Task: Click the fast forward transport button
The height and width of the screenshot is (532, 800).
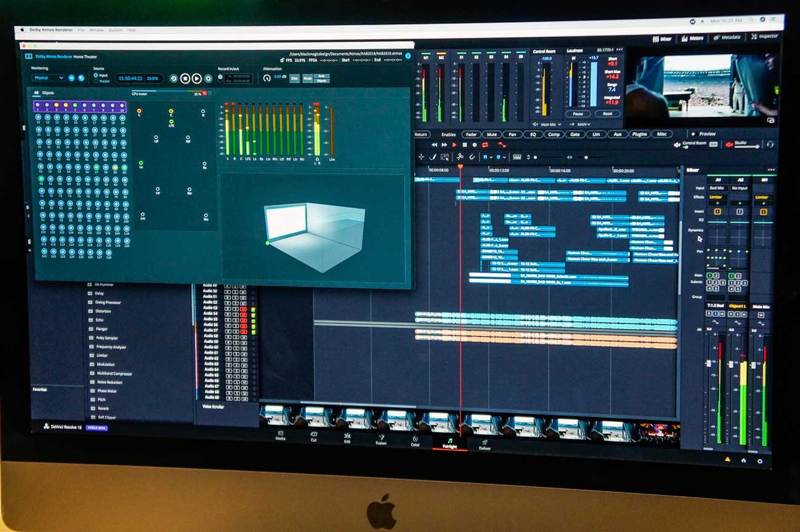Action: pyautogui.click(x=444, y=145)
